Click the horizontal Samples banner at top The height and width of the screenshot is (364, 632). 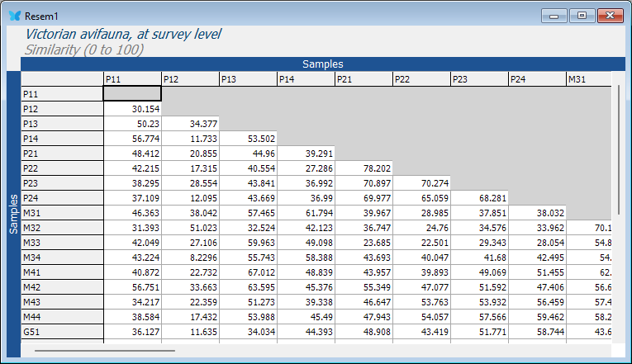point(322,64)
